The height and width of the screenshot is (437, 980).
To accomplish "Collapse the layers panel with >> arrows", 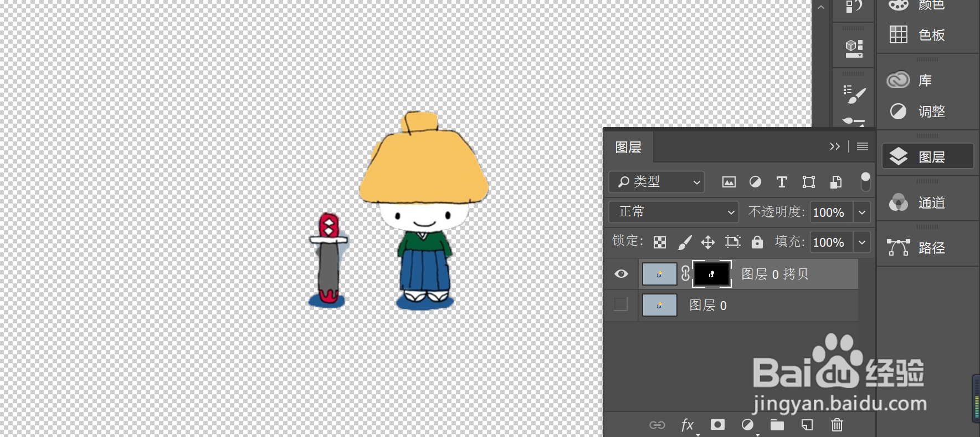I will click(x=835, y=146).
